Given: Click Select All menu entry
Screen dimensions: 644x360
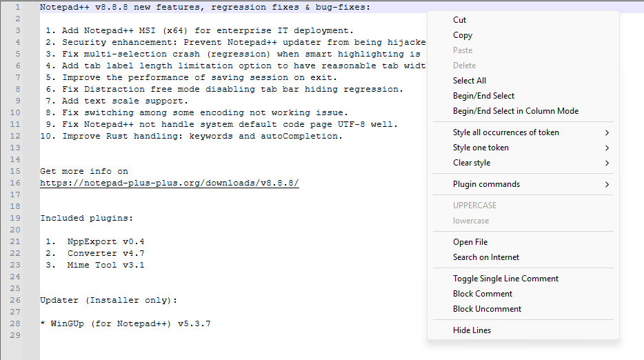Looking at the screenshot, I should coord(470,81).
